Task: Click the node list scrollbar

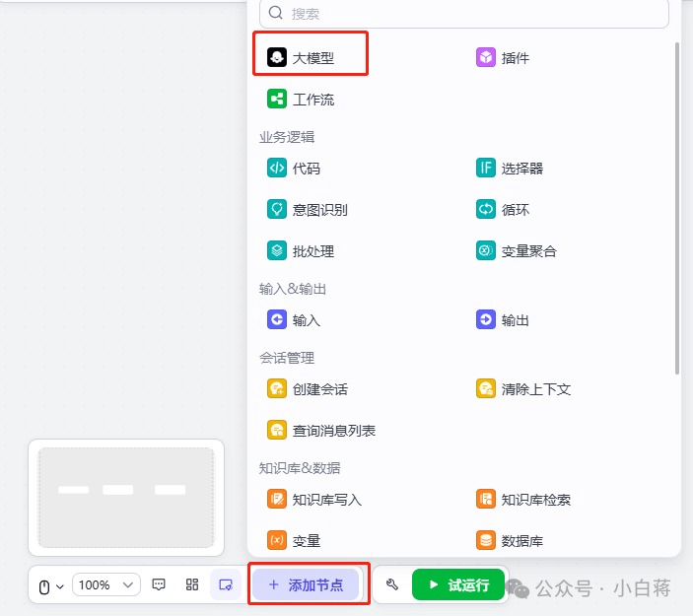Action: coord(677,209)
